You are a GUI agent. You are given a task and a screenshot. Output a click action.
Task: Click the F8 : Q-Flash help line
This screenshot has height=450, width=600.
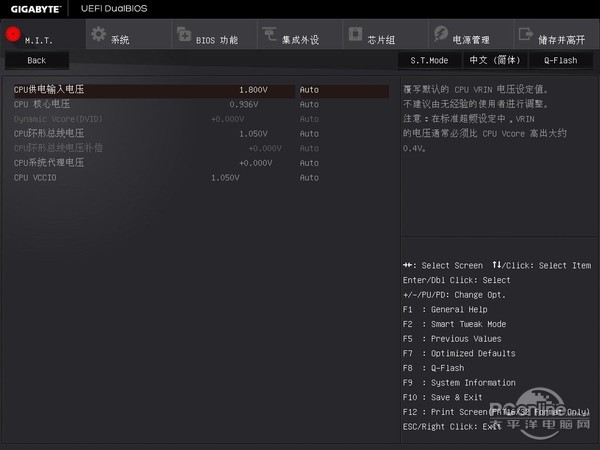click(x=434, y=368)
